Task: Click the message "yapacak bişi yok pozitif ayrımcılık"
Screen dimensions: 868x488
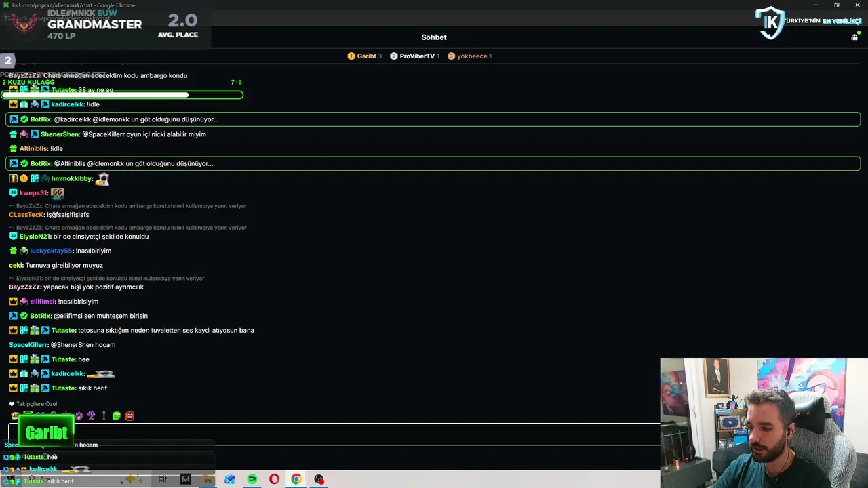Action: coord(94,287)
